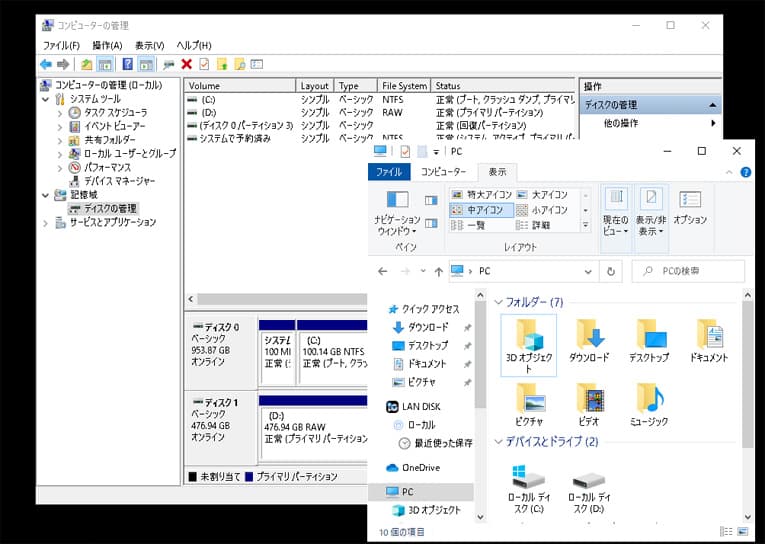Click the blue help icon in management toolbar
Screen dimensions: 765x544
(127, 64)
